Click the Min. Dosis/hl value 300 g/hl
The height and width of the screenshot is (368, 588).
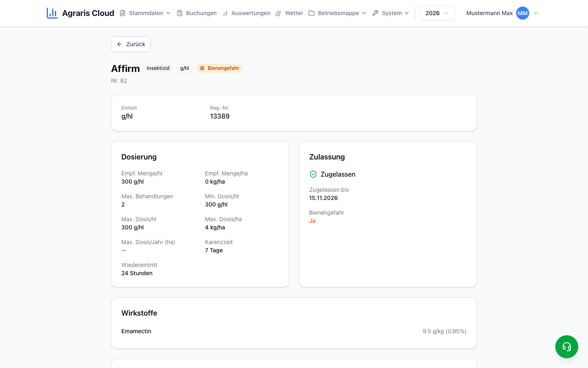pos(216,204)
